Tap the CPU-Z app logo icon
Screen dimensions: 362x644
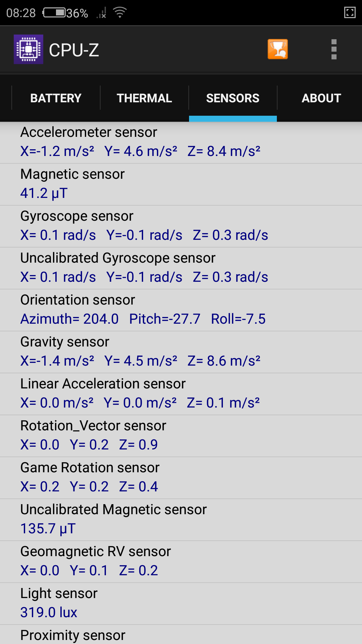(x=28, y=49)
